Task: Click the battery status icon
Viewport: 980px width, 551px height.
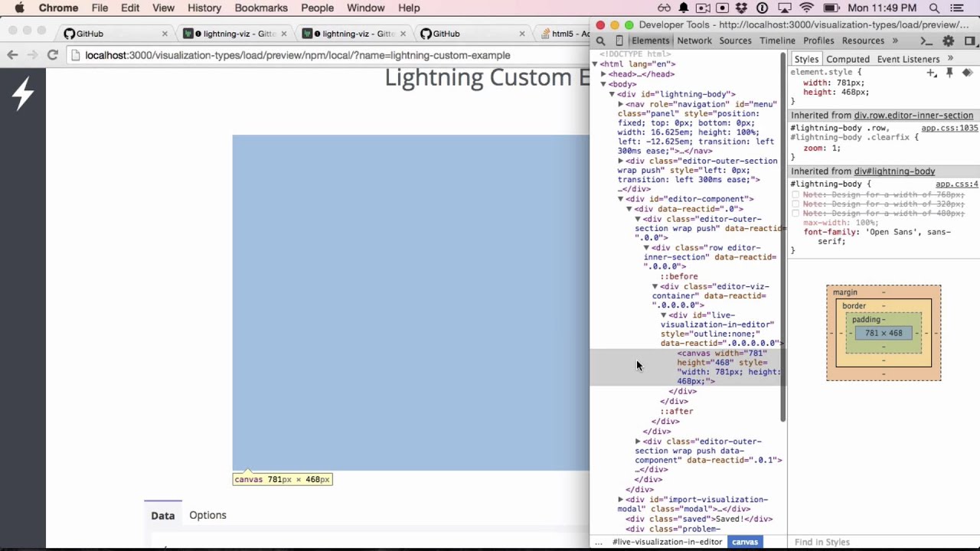Action: point(831,8)
